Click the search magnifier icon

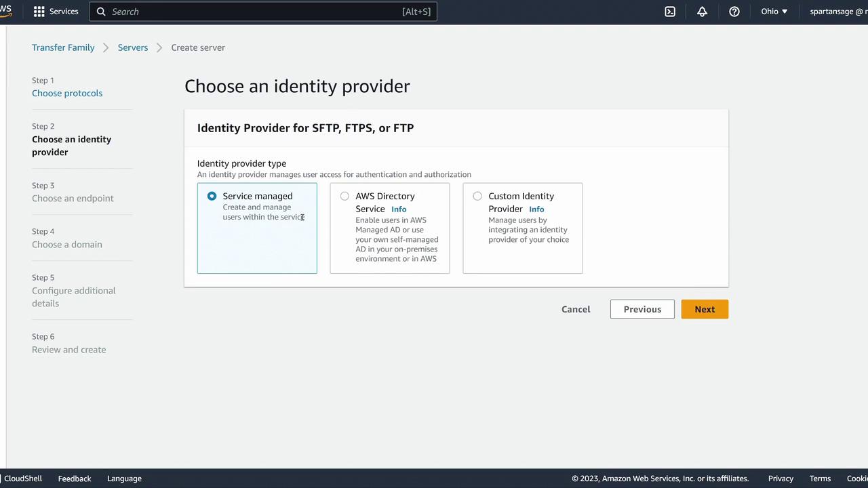pyautogui.click(x=101, y=12)
